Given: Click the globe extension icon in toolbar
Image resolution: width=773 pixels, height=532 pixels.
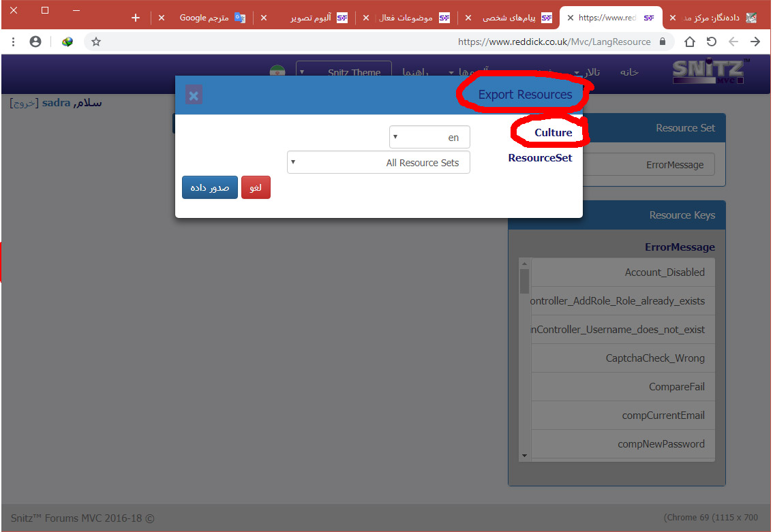Looking at the screenshot, I should 67,42.
